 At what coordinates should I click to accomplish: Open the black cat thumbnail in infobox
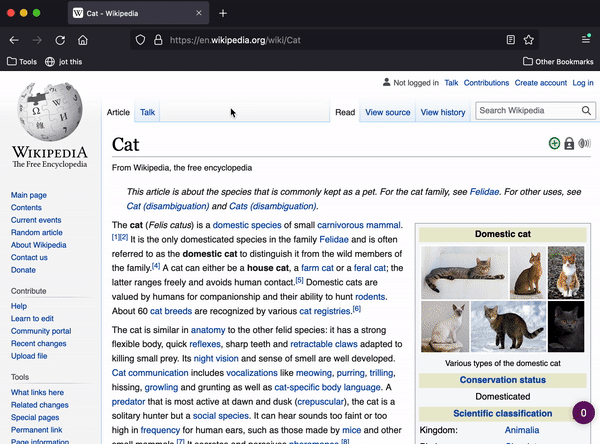point(566,326)
